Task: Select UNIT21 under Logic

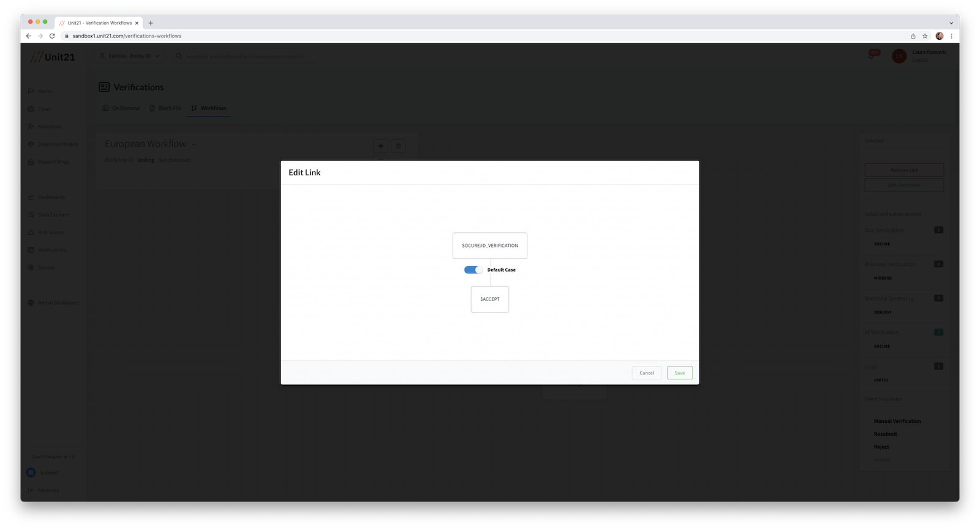Action: 881,380
